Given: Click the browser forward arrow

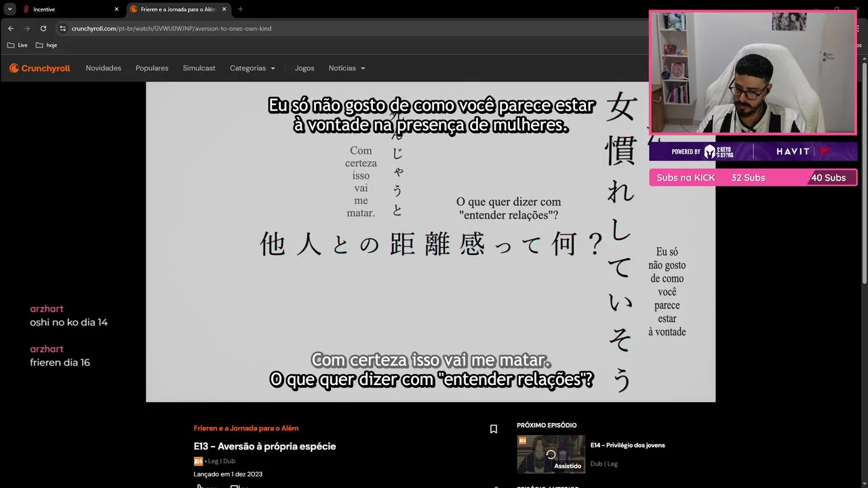Looking at the screenshot, I should 27,28.
